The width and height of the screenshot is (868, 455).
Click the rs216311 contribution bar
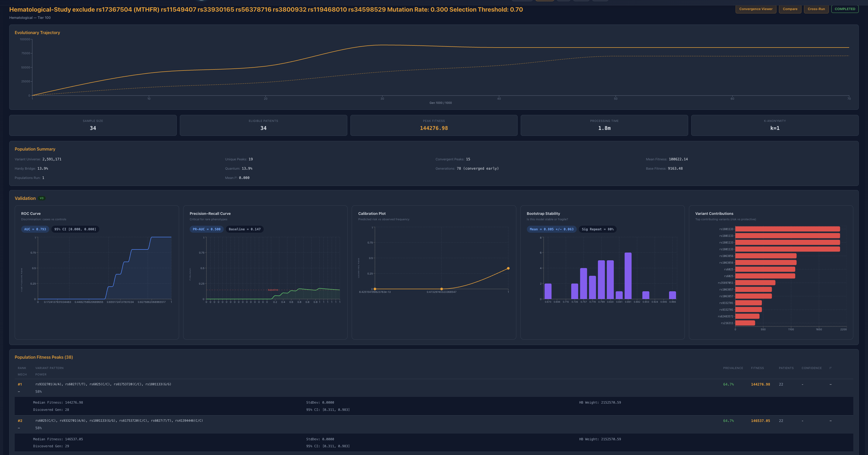pos(745,323)
